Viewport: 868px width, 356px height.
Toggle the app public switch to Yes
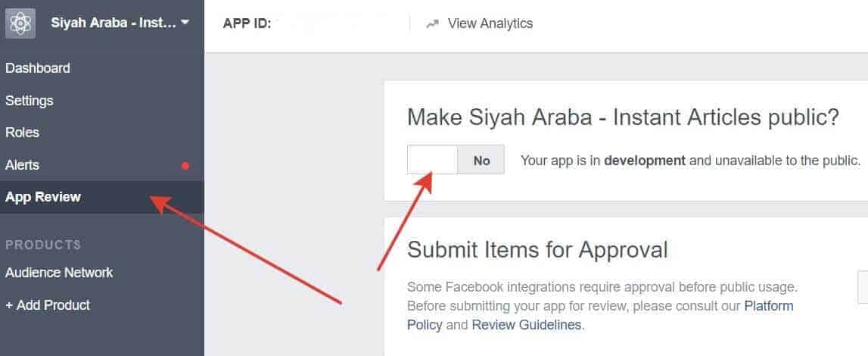click(x=432, y=160)
